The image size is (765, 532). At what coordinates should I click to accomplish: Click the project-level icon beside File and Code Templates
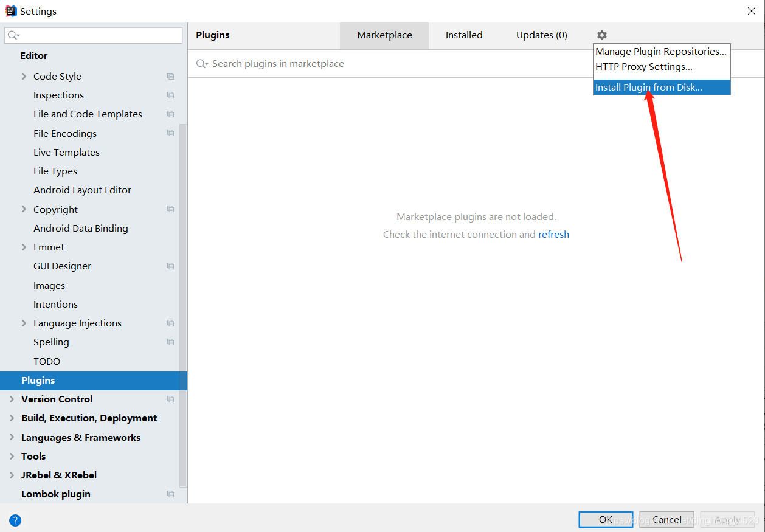(170, 114)
